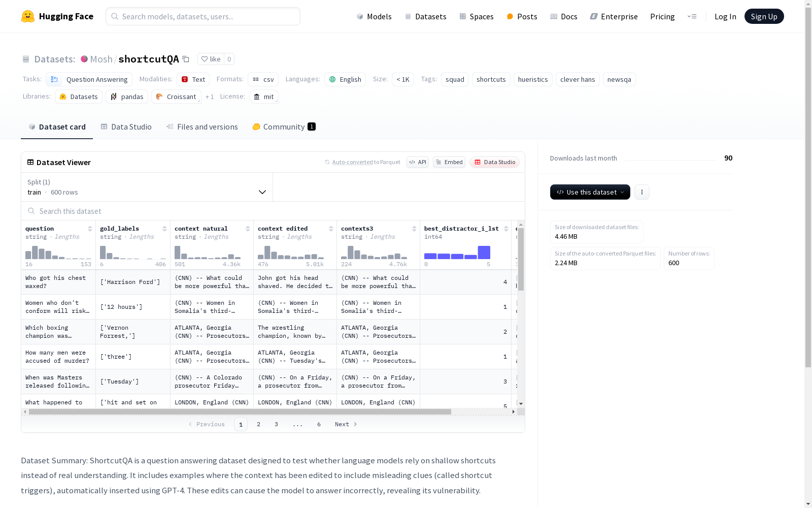Click the Next page button
Viewport: 812px width, 508px height.
346,424
